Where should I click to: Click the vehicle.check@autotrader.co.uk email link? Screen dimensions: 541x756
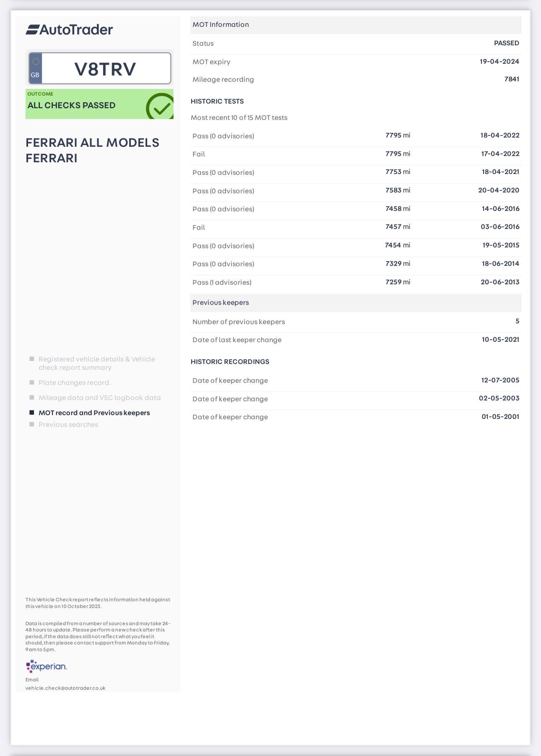[65, 688]
